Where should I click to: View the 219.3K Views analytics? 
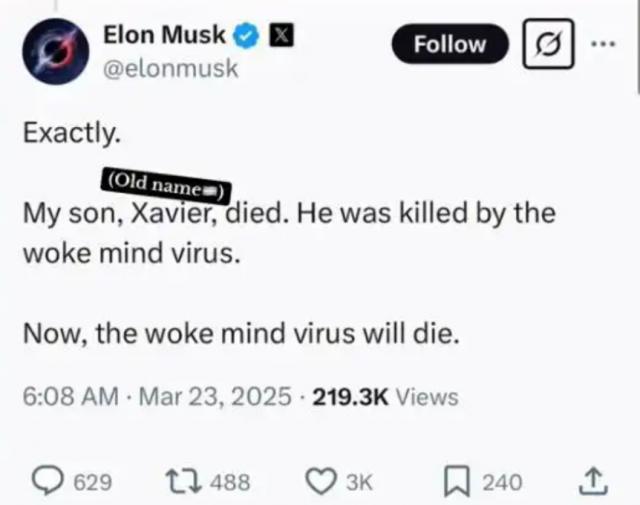click(x=385, y=397)
